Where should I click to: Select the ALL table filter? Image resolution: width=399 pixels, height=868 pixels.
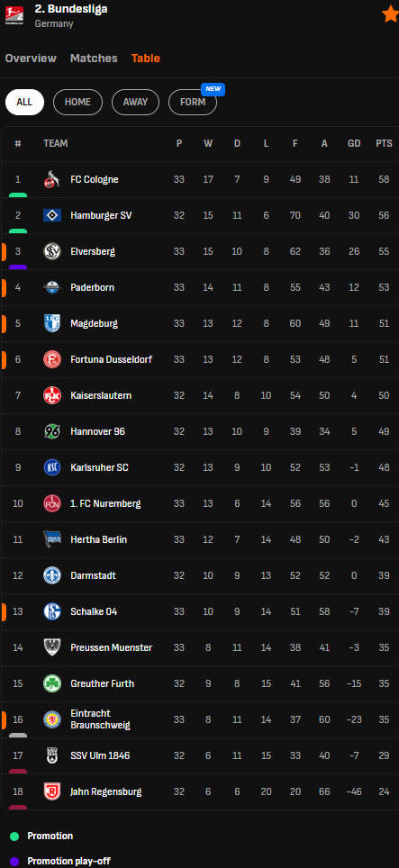[x=24, y=102]
